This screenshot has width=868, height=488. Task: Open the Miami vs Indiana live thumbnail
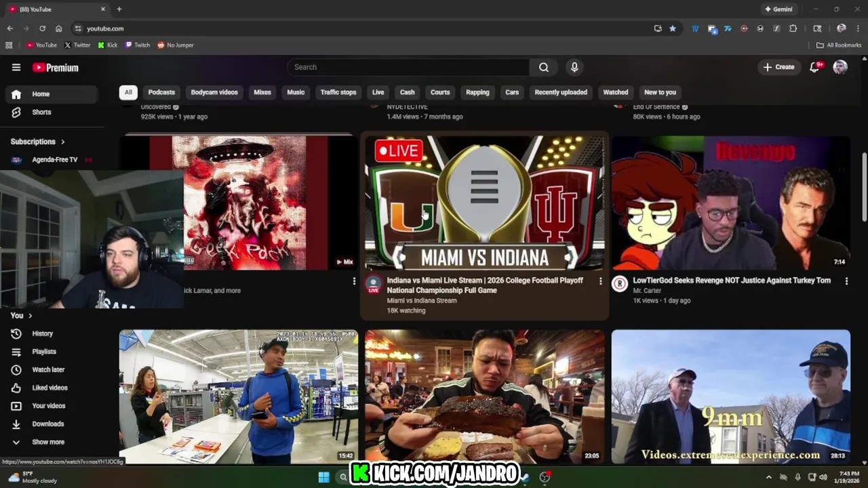point(484,203)
